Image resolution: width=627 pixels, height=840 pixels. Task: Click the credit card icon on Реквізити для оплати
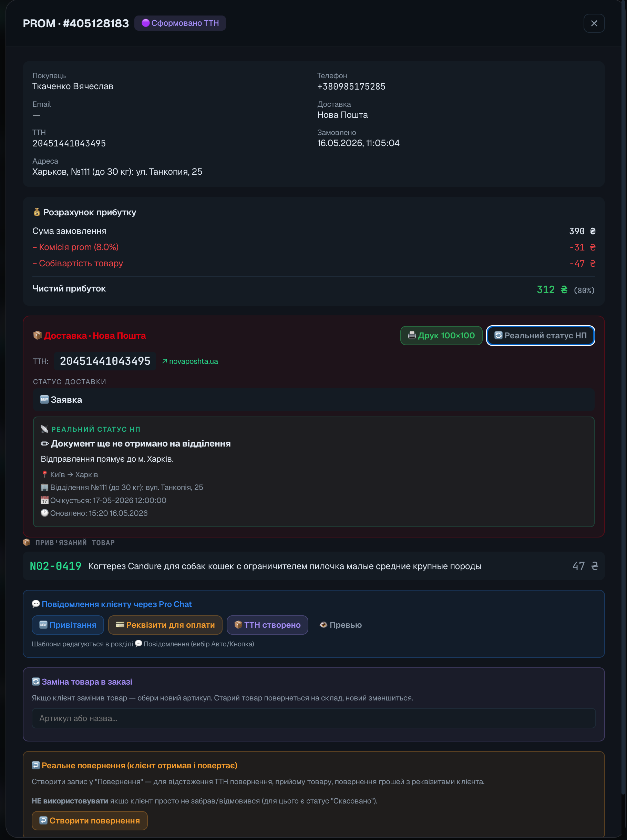click(120, 624)
